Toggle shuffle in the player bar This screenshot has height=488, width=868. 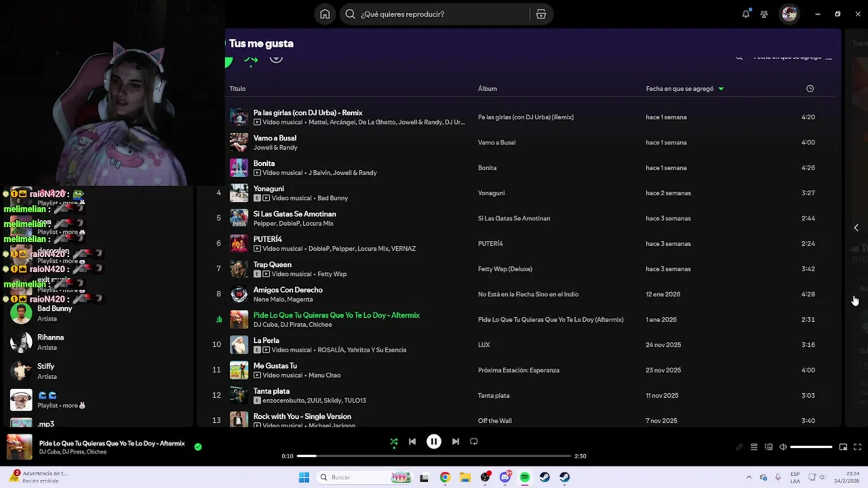(394, 441)
